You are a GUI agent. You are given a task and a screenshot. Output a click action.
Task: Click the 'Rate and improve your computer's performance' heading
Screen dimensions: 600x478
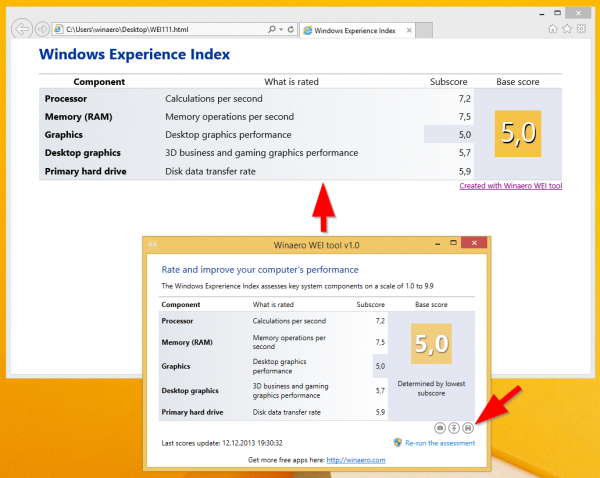[x=260, y=269]
